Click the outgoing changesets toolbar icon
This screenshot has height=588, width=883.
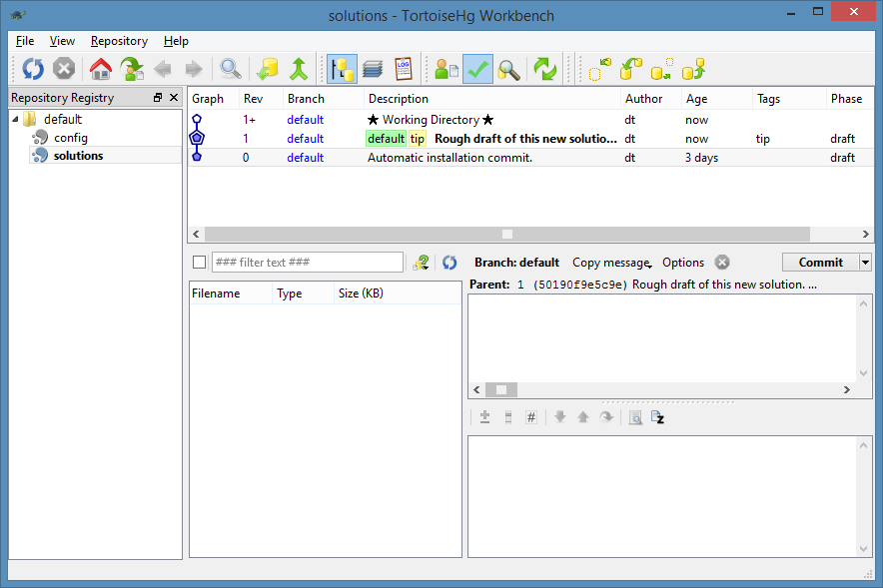661,69
